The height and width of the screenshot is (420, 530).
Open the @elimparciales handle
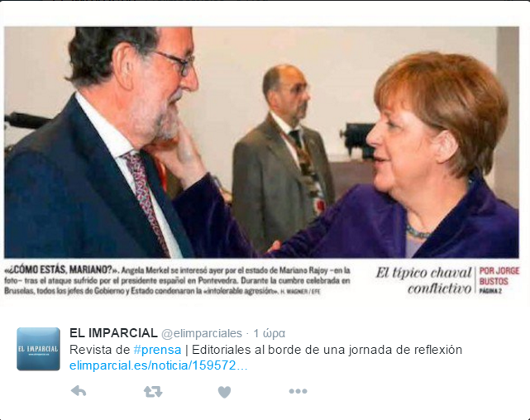tap(202, 333)
